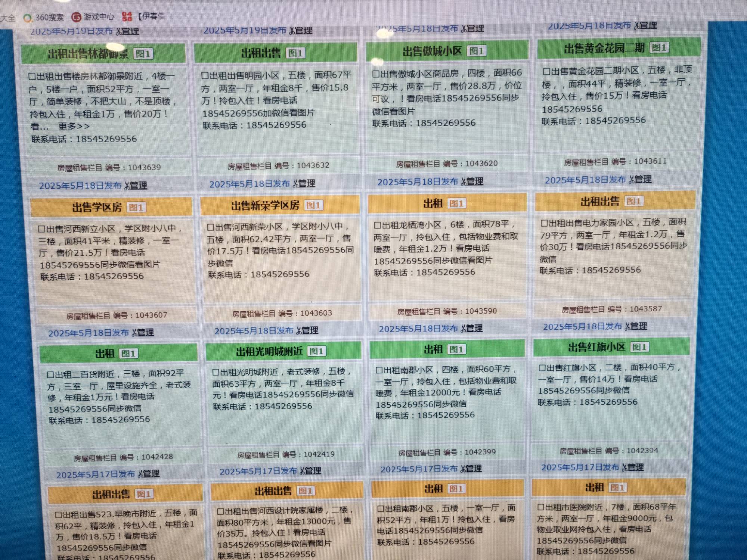Open 图1 badge on 出售新荣学区房 listing
Screen dimensions: 747x560
point(313,205)
